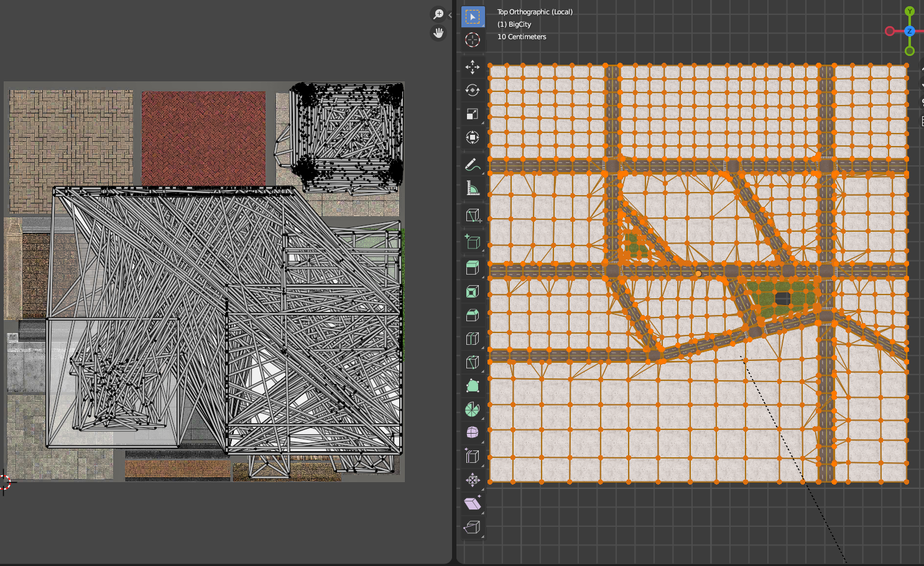The height and width of the screenshot is (566, 924).
Task: Select the Measure tool
Action: pos(473,188)
